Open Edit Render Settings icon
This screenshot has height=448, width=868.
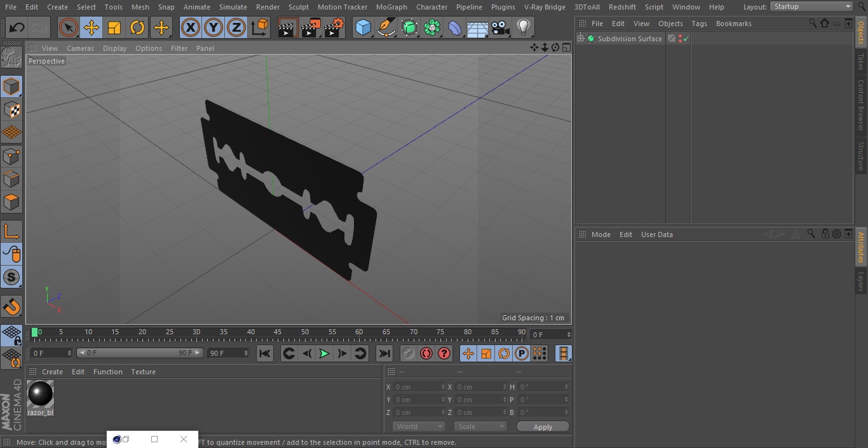pos(334,27)
